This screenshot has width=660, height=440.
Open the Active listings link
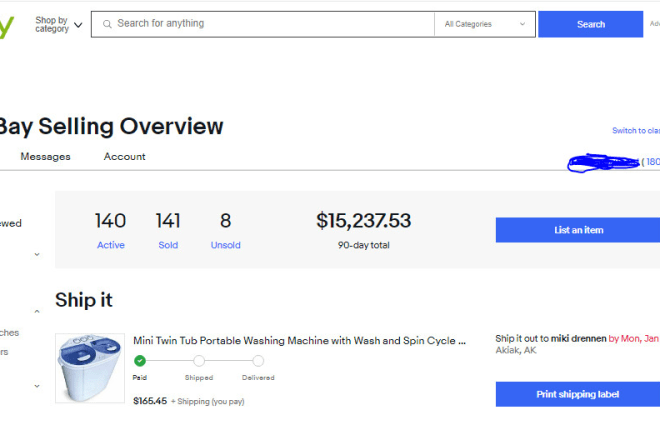click(111, 245)
